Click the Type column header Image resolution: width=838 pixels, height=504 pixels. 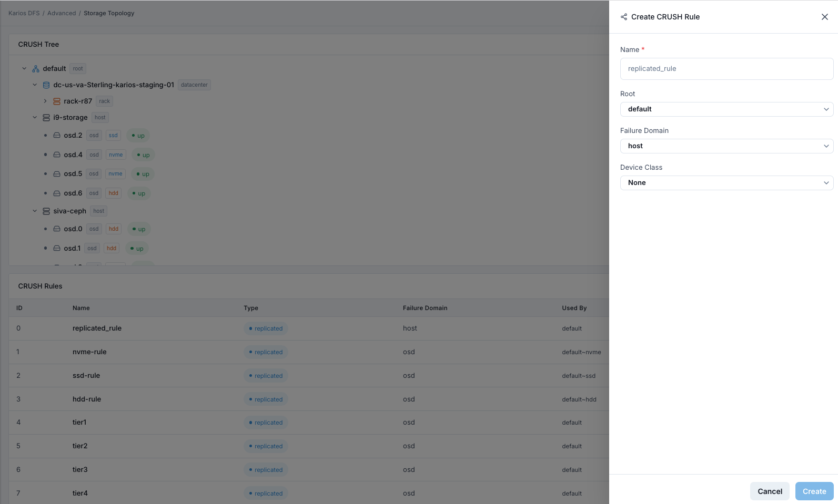[251, 308]
